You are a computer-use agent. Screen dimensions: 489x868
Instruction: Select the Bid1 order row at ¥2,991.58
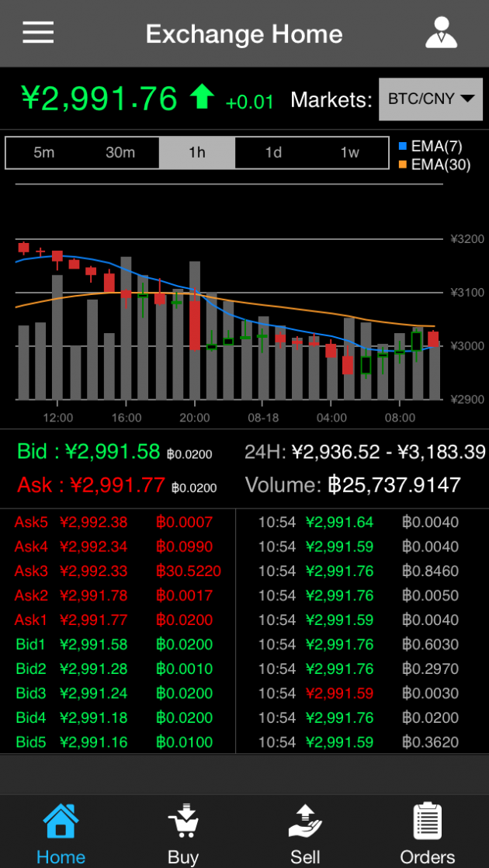(118, 644)
